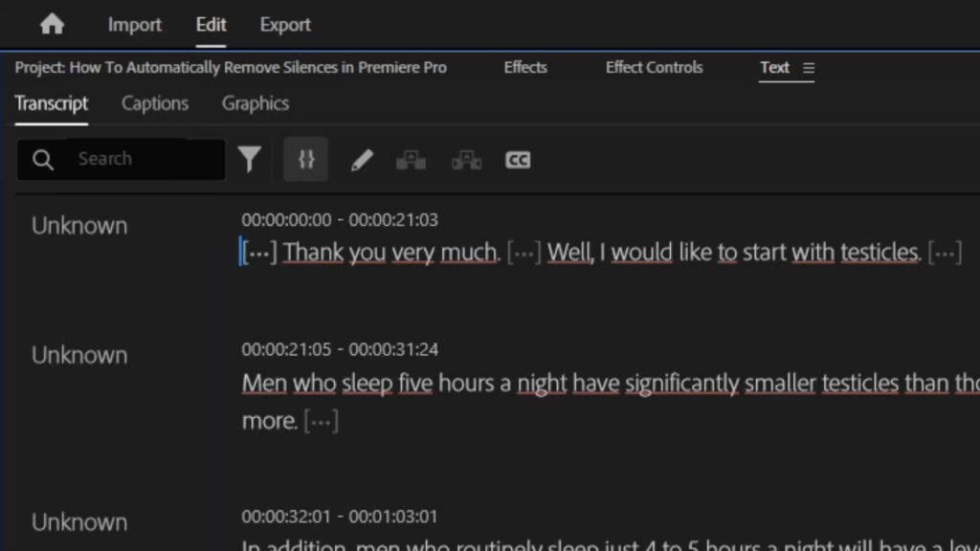Click timecode 00:00:32:01 - 00:01:03:01
The width and height of the screenshot is (980, 551).
pyautogui.click(x=340, y=517)
